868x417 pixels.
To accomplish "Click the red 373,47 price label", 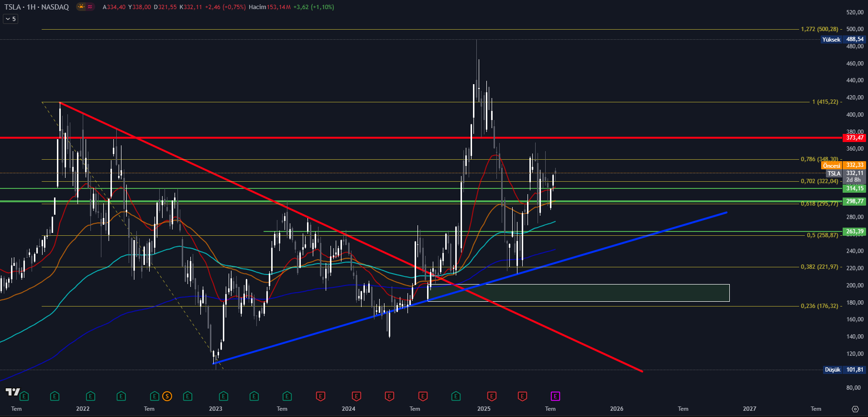I will [x=855, y=138].
